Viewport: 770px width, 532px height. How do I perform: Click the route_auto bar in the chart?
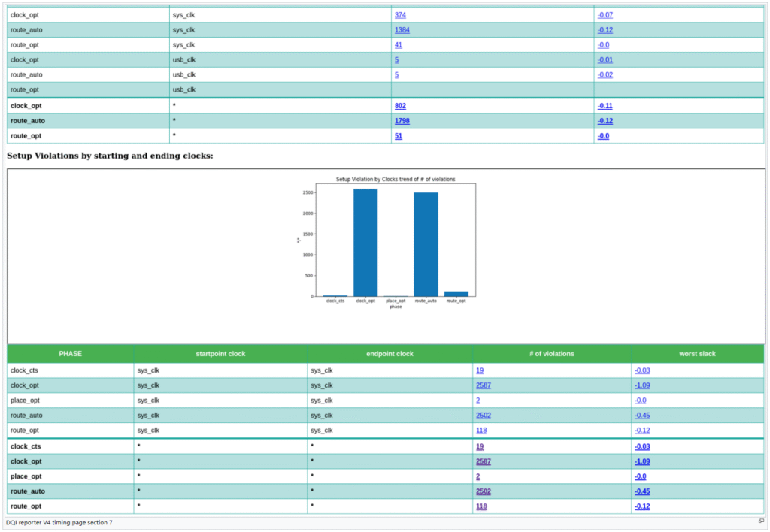426,244
